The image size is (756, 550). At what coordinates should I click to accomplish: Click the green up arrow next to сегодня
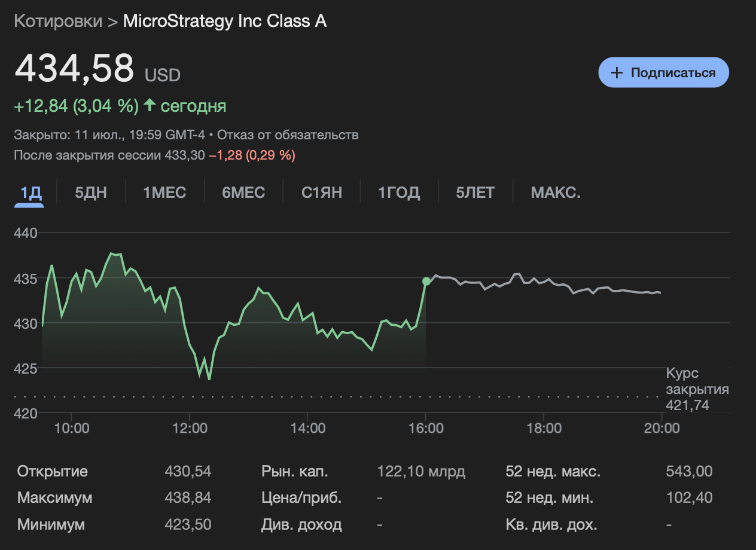coord(150,106)
